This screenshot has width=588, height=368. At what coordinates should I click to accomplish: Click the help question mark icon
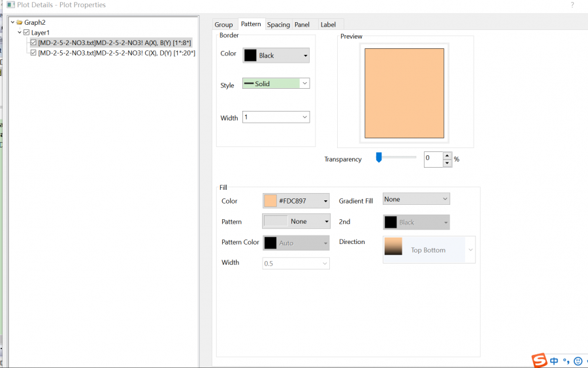(572, 5)
